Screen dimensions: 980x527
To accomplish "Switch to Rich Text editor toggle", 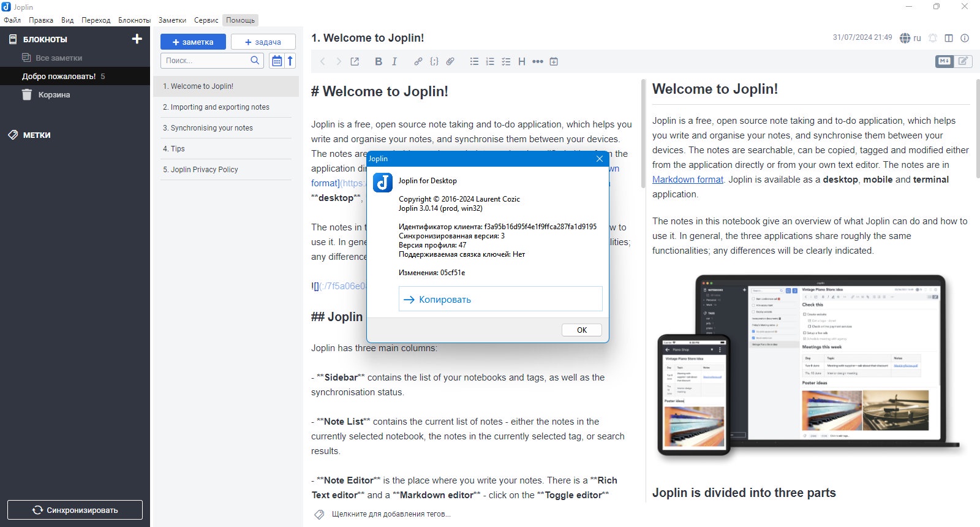I will coord(963,61).
